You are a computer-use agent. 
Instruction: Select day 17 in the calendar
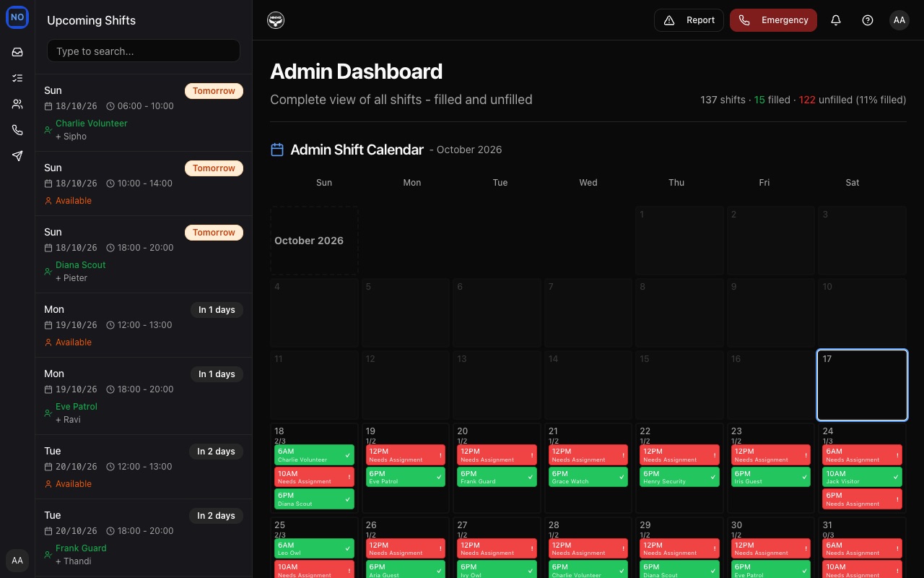(x=862, y=385)
